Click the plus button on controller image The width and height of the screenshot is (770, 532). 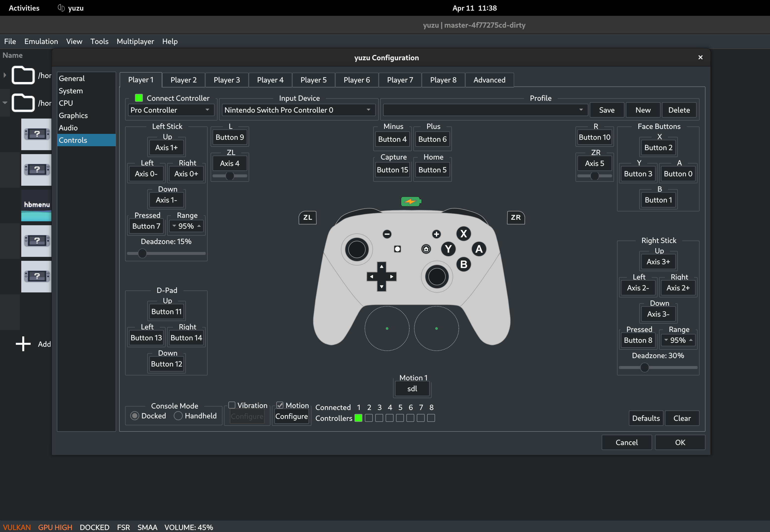pyautogui.click(x=436, y=234)
